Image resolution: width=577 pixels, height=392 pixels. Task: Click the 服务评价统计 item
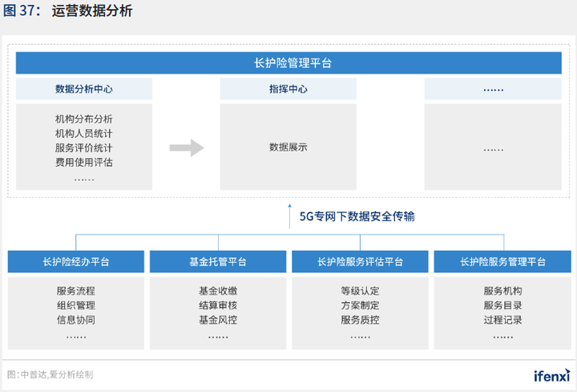pyautogui.click(x=84, y=148)
